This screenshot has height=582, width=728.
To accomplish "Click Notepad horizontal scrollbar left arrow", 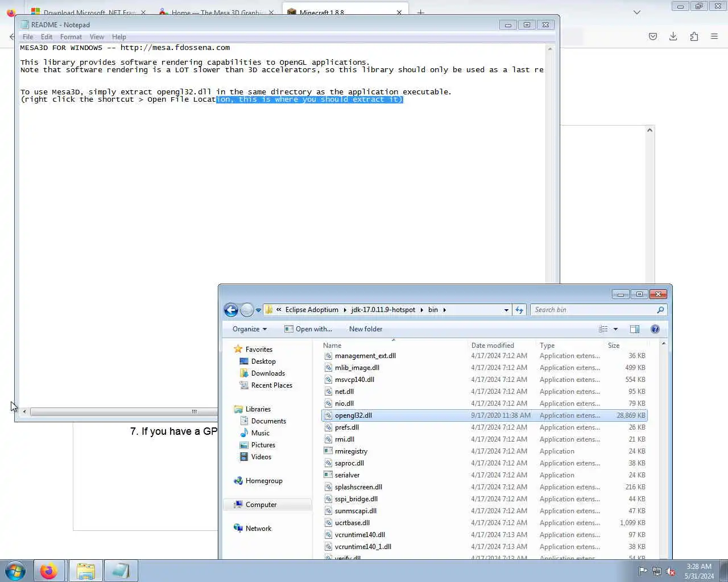I will (x=24, y=411).
